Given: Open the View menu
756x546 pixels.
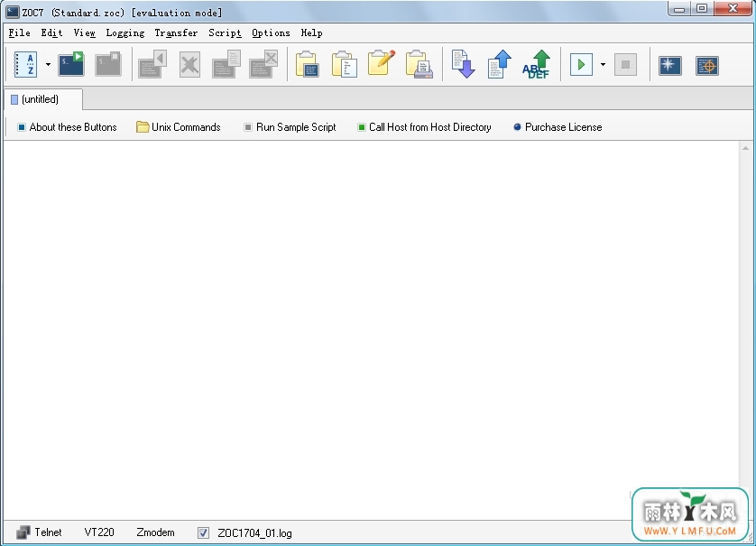Looking at the screenshot, I should point(85,32).
